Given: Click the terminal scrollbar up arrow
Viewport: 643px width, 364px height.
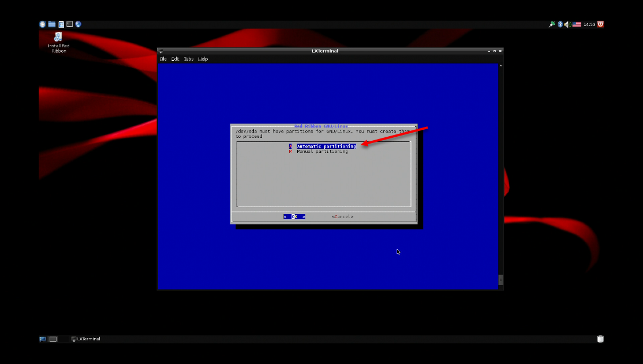Looking at the screenshot, I should point(500,66).
